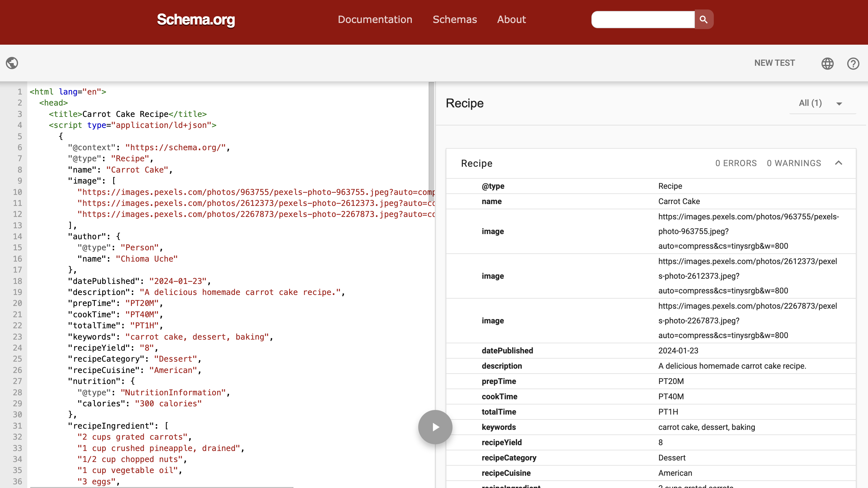Collapse the Recipe result card chevron
Viewport: 868px width, 488px height.
(x=839, y=163)
